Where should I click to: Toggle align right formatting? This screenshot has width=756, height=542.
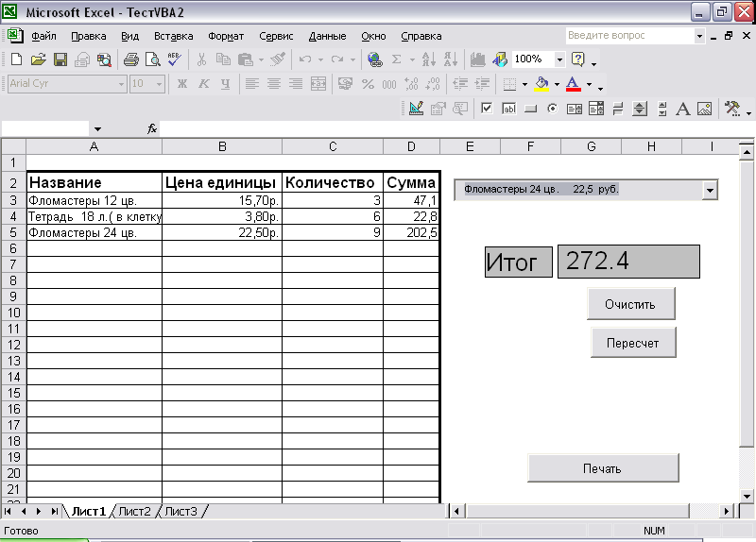click(296, 84)
